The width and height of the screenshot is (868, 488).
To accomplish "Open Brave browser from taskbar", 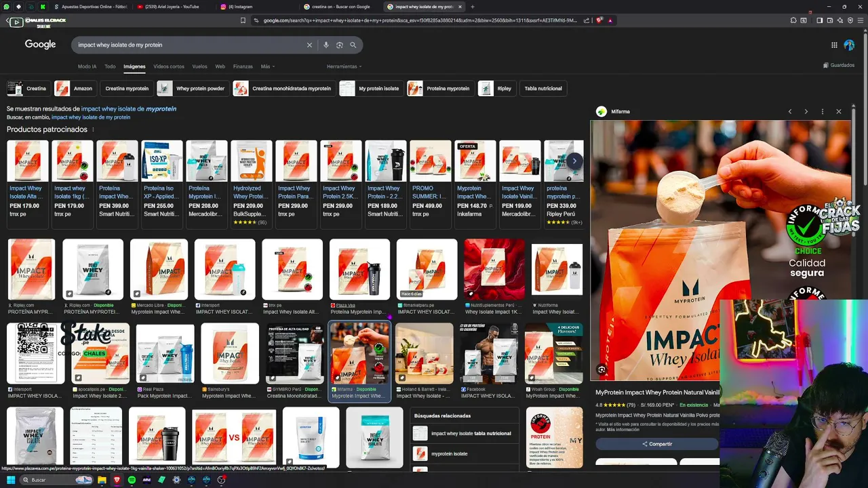I will (117, 480).
